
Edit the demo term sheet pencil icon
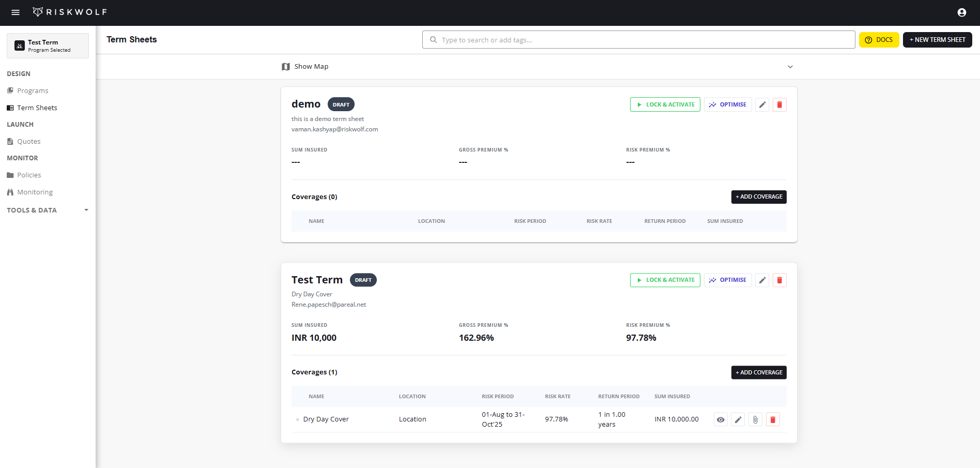(762, 104)
